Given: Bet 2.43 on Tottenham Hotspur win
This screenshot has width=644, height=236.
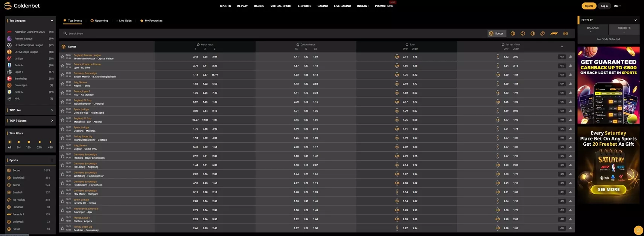Looking at the screenshot, I should tap(195, 57).
